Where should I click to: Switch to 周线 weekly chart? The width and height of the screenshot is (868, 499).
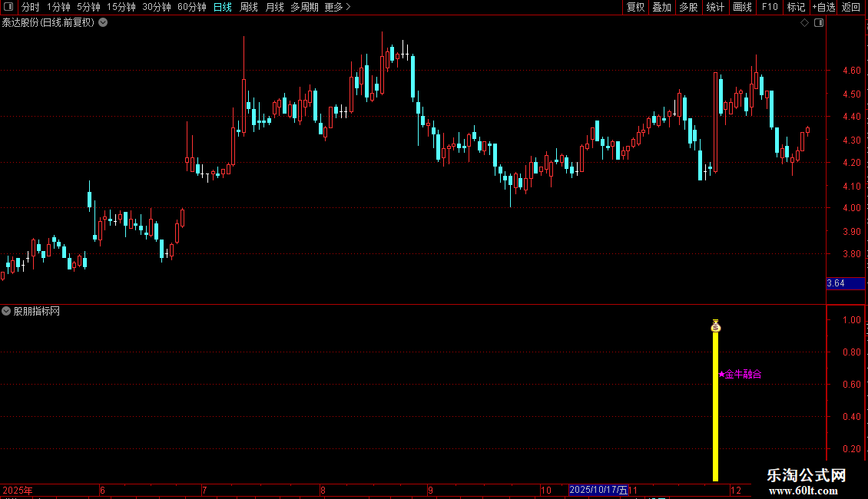pyautogui.click(x=249, y=7)
